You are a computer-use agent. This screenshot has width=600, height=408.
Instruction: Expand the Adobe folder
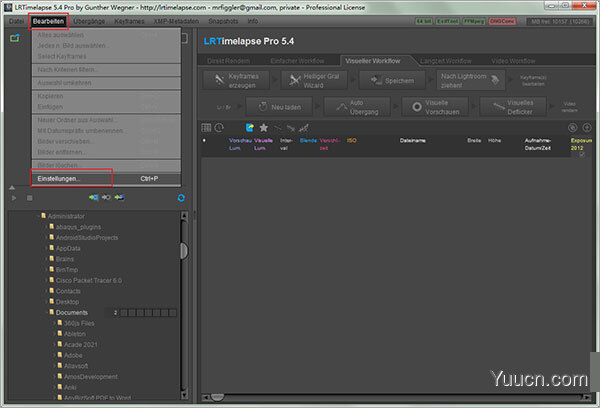pyautogui.click(x=54, y=356)
